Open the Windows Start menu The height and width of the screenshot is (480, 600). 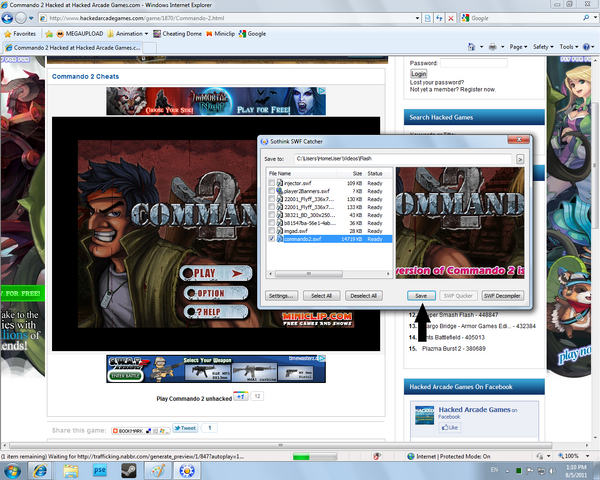click(x=12, y=471)
